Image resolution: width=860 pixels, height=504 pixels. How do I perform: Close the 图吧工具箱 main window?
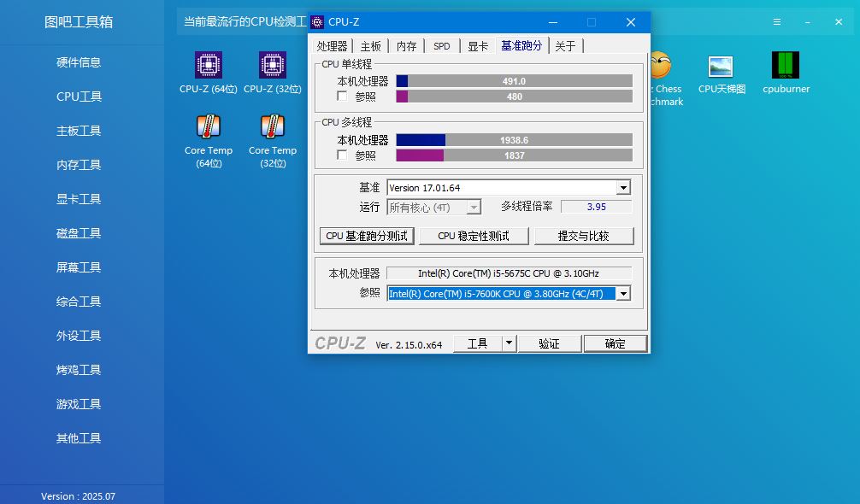pos(839,22)
